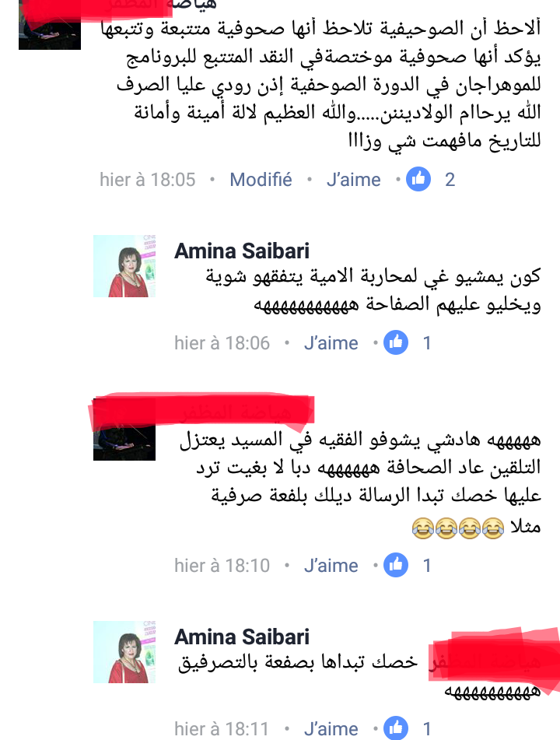This screenshot has width=560, height=740.
Task: Click J'aime on the 18:05 comment
Action: (x=353, y=180)
